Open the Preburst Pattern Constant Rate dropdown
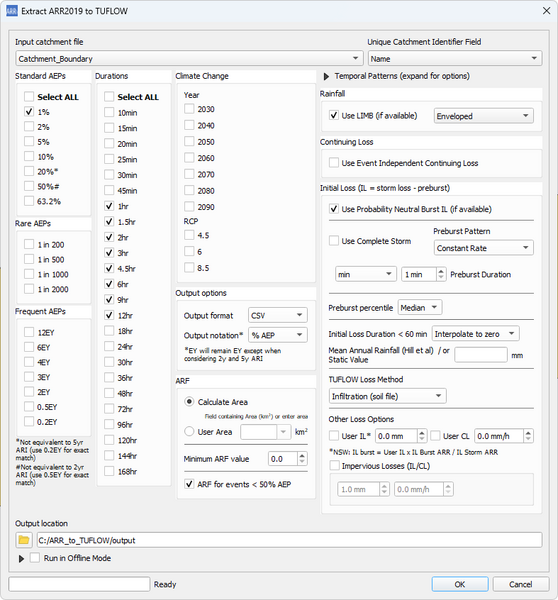Image resolution: width=558 pixels, height=600 pixels. [483, 248]
